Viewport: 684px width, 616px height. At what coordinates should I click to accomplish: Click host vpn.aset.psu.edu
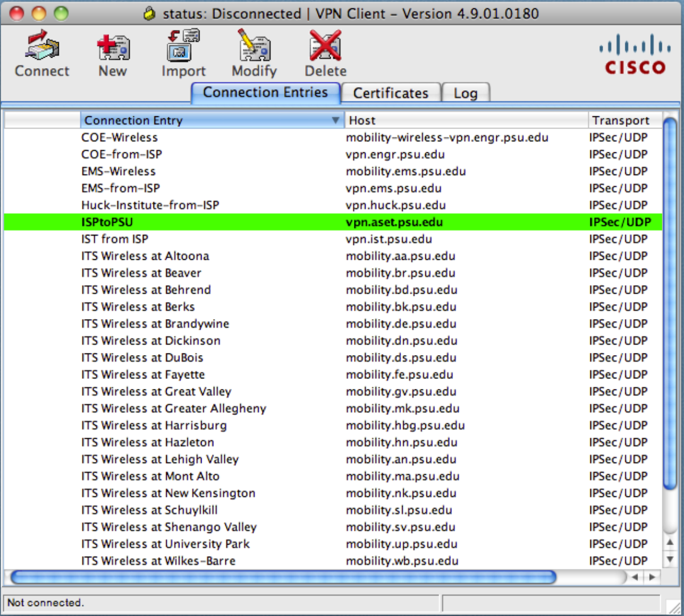pyautogui.click(x=394, y=222)
